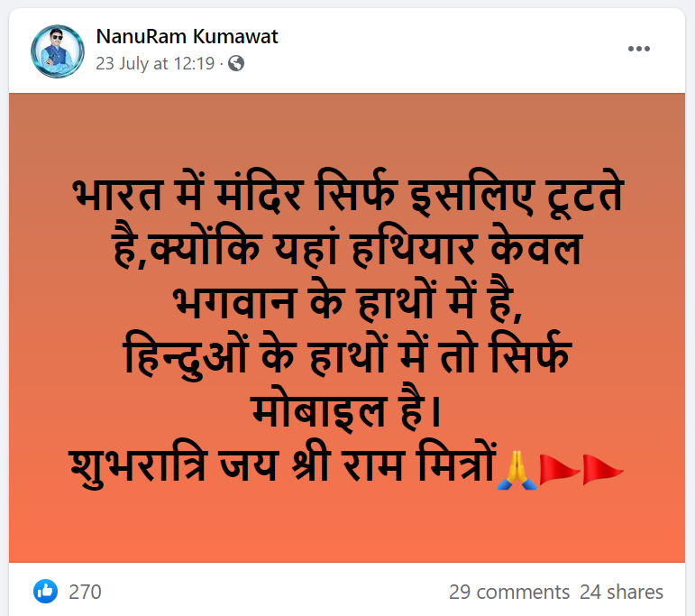Click the text line 'हिन्दुओं के हाथों में तो सिर्फ'
695x616 pixels.
(348, 354)
